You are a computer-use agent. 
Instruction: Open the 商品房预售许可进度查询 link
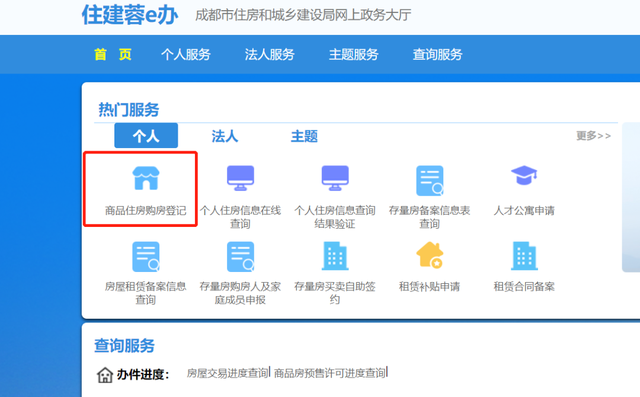coord(330,373)
